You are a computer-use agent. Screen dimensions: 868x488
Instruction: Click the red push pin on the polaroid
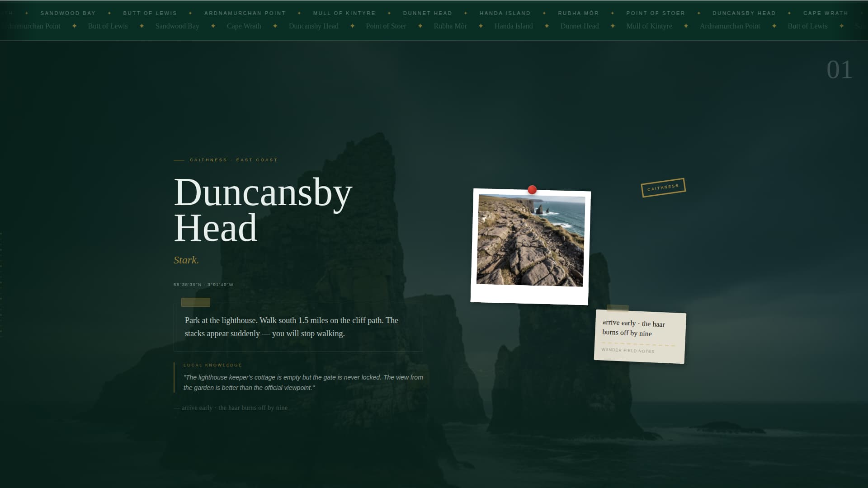(532, 190)
